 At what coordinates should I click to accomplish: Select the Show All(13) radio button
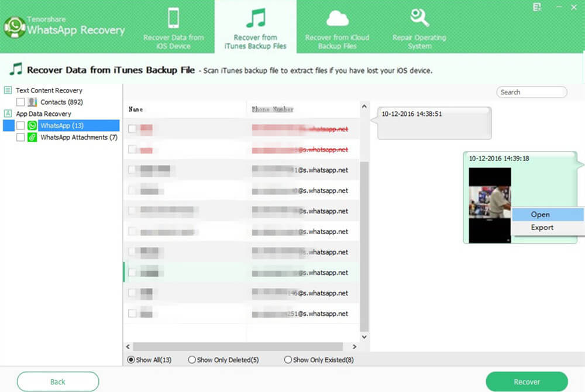[131, 360]
